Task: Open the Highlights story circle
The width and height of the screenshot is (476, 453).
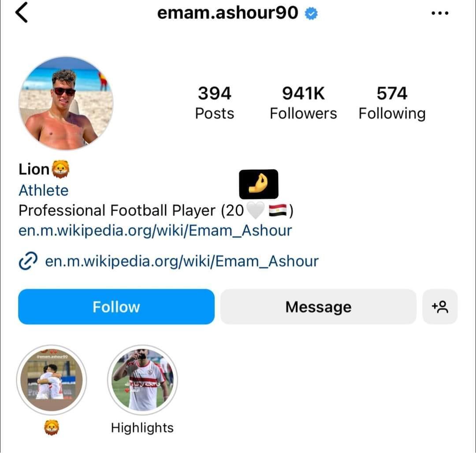Action: pyautogui.click(x=142, y=380)
